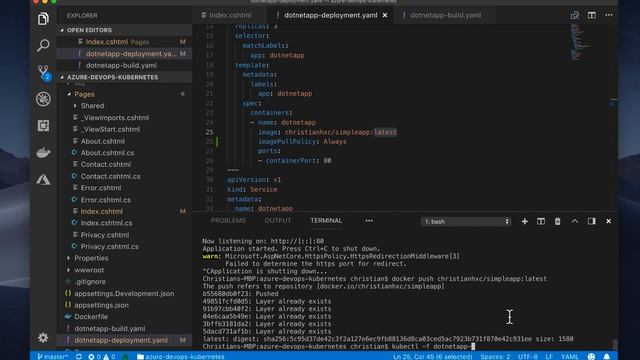This screenshot has height=360, width=640.
Task: Open Index.cshtml.cs file
Action: [106, 223]
